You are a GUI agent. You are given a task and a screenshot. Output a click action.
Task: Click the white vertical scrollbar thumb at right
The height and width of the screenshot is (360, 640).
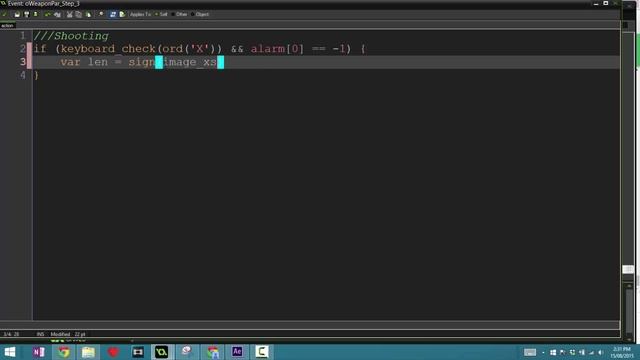pyautogui.click(x=628, y=269)
